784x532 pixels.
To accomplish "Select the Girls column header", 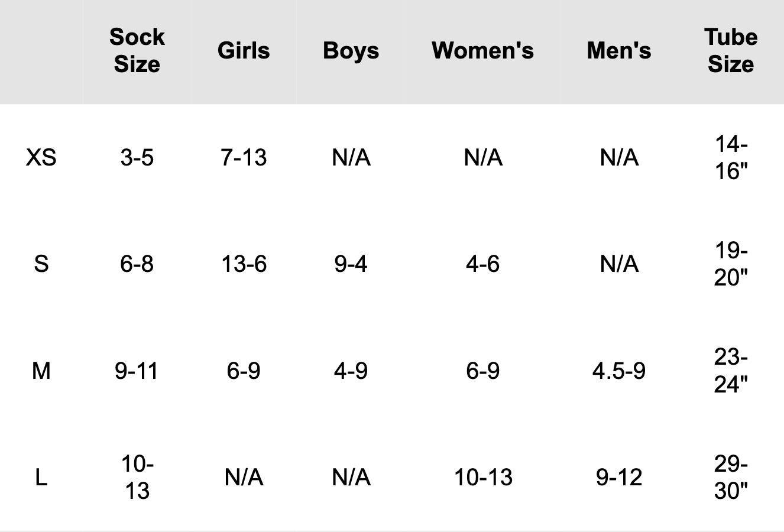I will tap(244, 51).
